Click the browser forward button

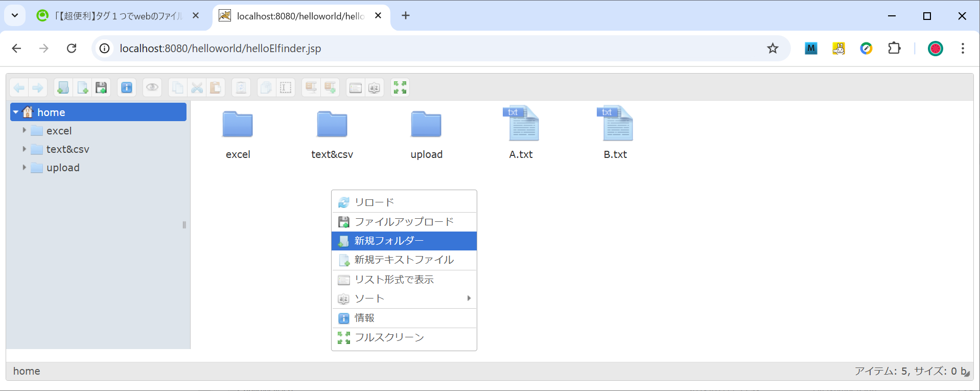(44, 48)
